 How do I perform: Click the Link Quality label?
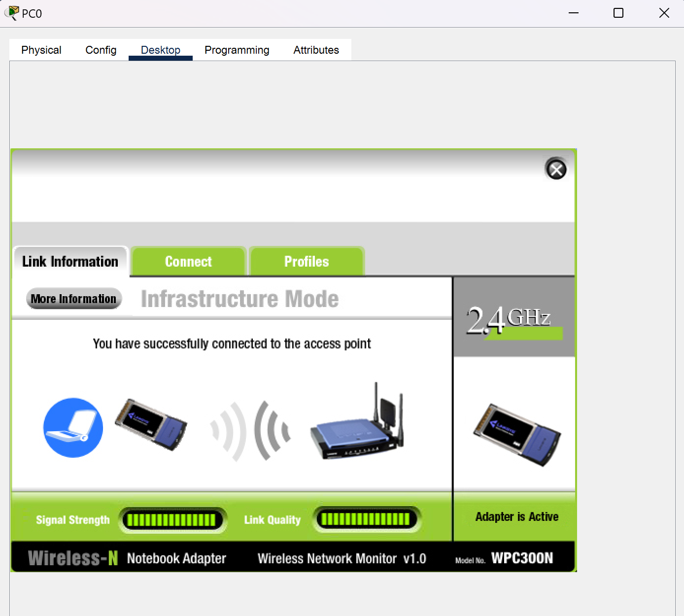pos(273,520)
